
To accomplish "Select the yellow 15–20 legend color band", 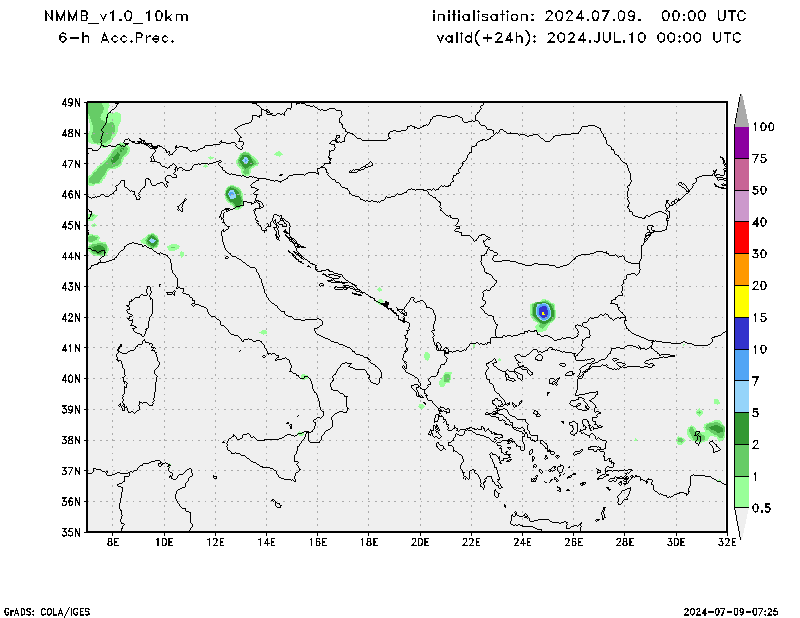I will (742, 302).
